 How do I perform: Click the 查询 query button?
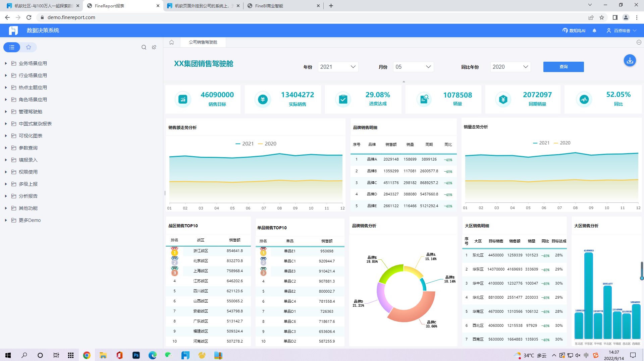563,67
